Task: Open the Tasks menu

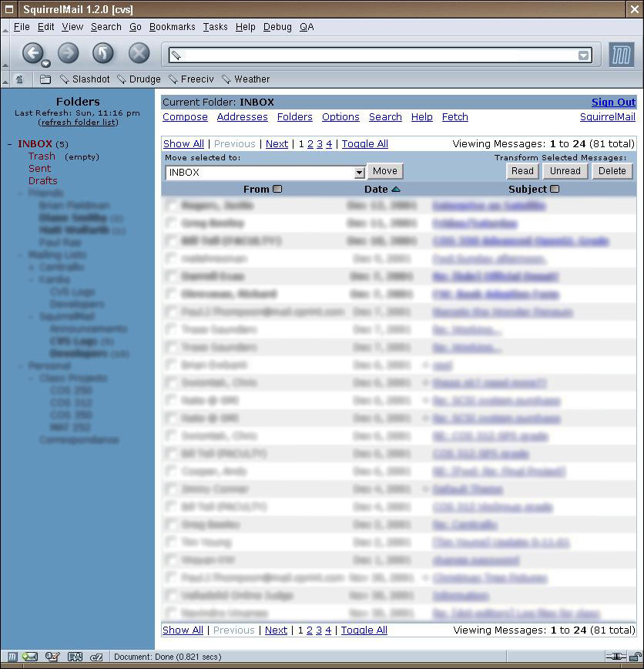Action: pyautogui.click(x=215, y=27)
